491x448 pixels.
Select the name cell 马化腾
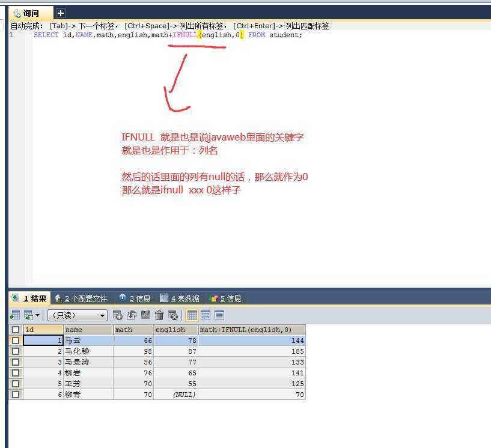(88, 351)
